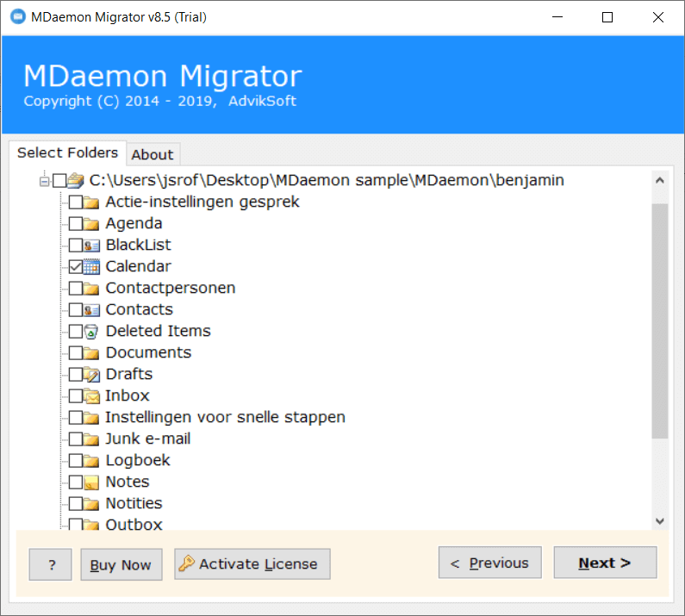Check the Contactpersonen checkbox
This screenshot has height=616, width=685.
pos(76,288)
